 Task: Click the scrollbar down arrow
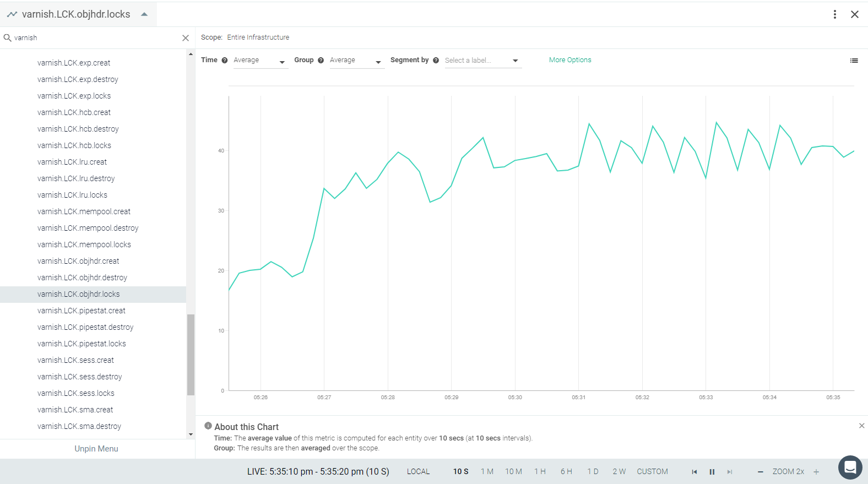coord(191,434)
